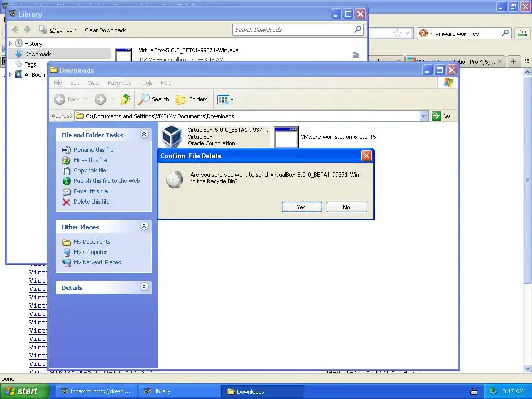Click Copy this file
Screen dimensions: 532x399
pyautogui.click(x=90, y=170)
